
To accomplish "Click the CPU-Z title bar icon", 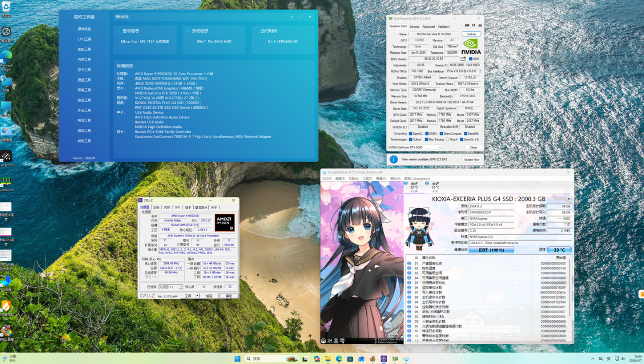I will (141, 200).
